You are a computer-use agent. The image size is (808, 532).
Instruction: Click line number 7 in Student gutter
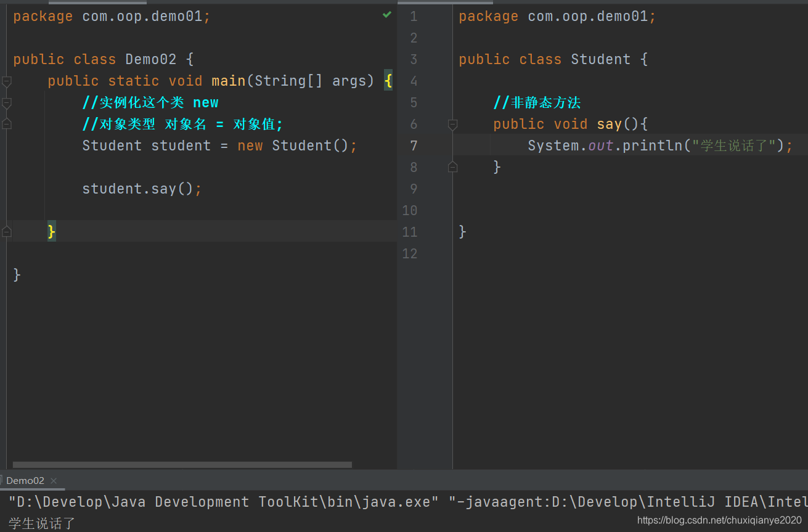414,145
